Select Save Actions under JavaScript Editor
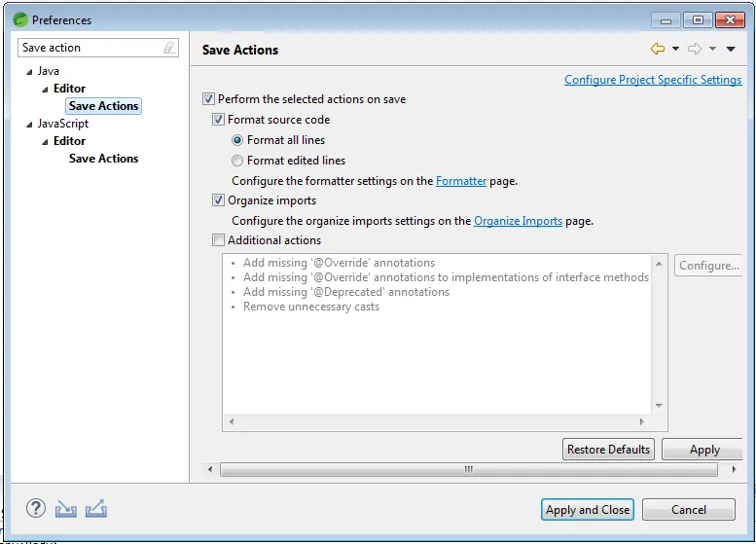The image size is (756, 544). [103, 159]
